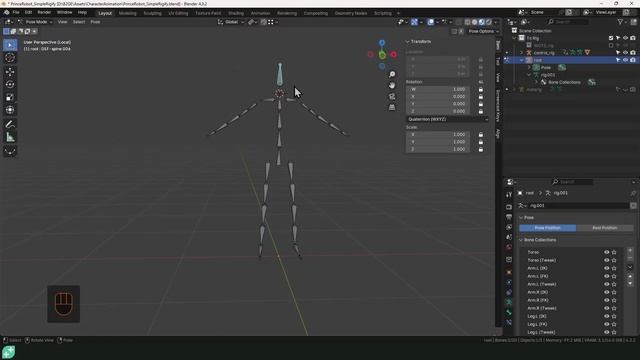Toggle visibility of Arm.R (FK) collection

click(607, 300)
